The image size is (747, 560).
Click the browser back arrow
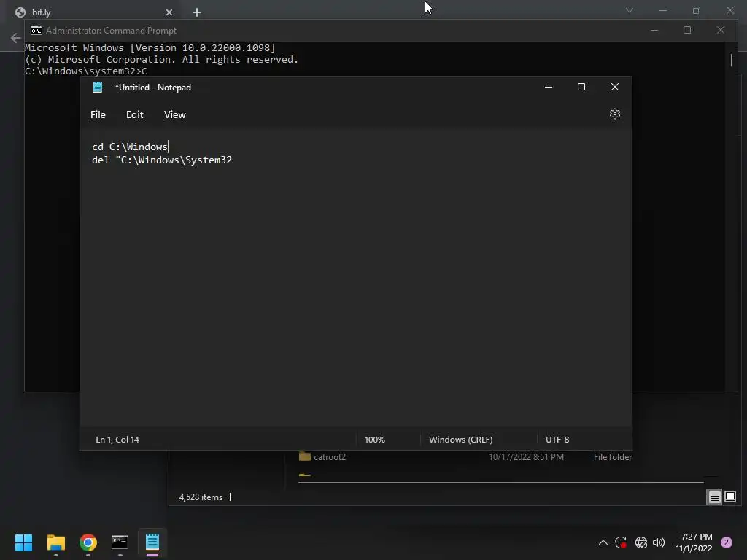[x=15, y=38]
